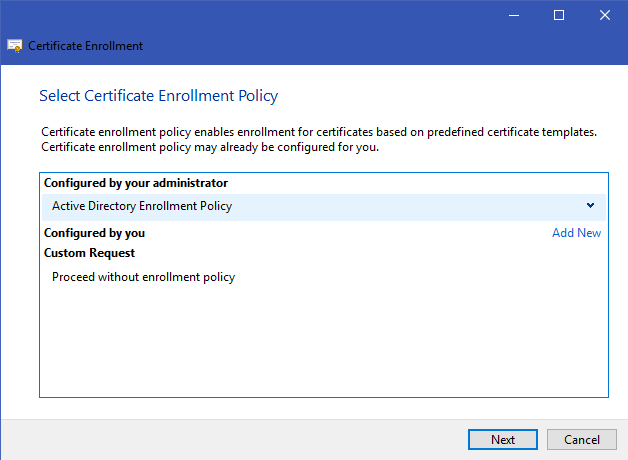Select Active Directory Enrollment Policy row
This screenshot has width=628, height=460.
click(x=324, y=207)
